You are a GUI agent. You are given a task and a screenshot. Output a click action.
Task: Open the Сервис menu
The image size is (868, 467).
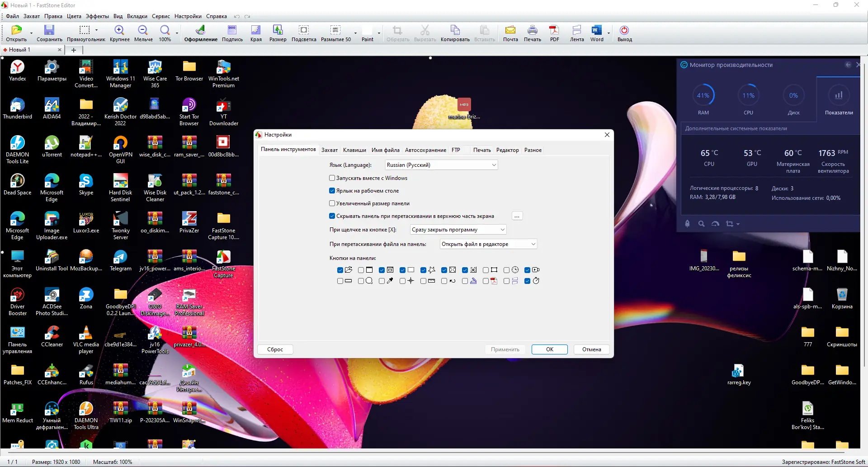click(x=161, y=16)
